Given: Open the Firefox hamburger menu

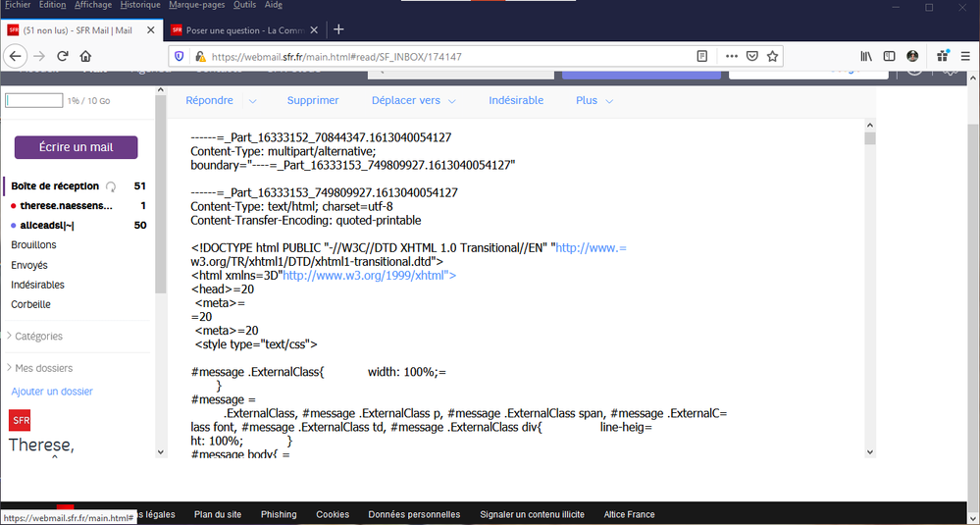Looking at the screenshot, I should coord(965,56).
